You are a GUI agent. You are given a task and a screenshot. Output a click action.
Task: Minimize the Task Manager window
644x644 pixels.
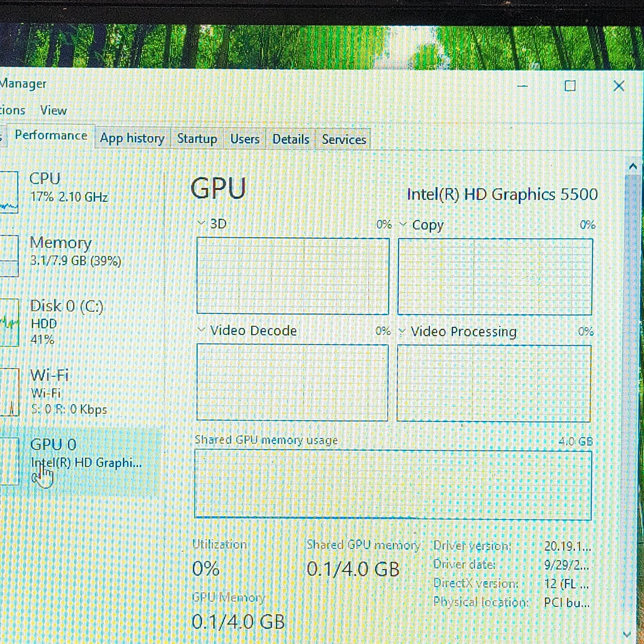tap(522, 86)
